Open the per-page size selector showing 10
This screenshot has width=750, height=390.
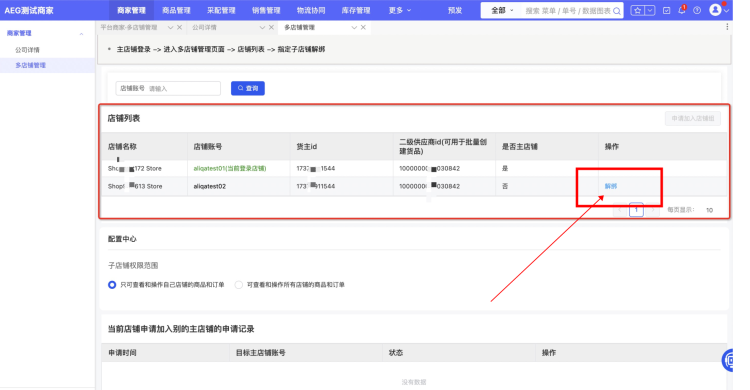point(709,210)
